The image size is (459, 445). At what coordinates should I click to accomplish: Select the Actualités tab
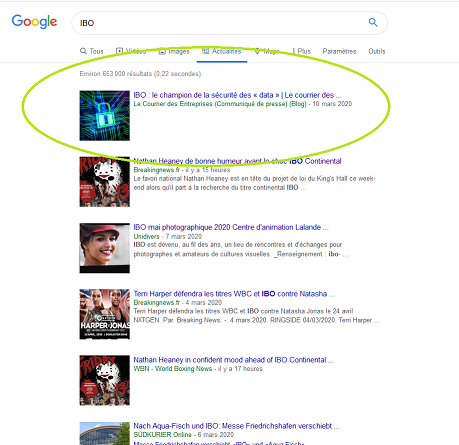(x=222, y=51)
